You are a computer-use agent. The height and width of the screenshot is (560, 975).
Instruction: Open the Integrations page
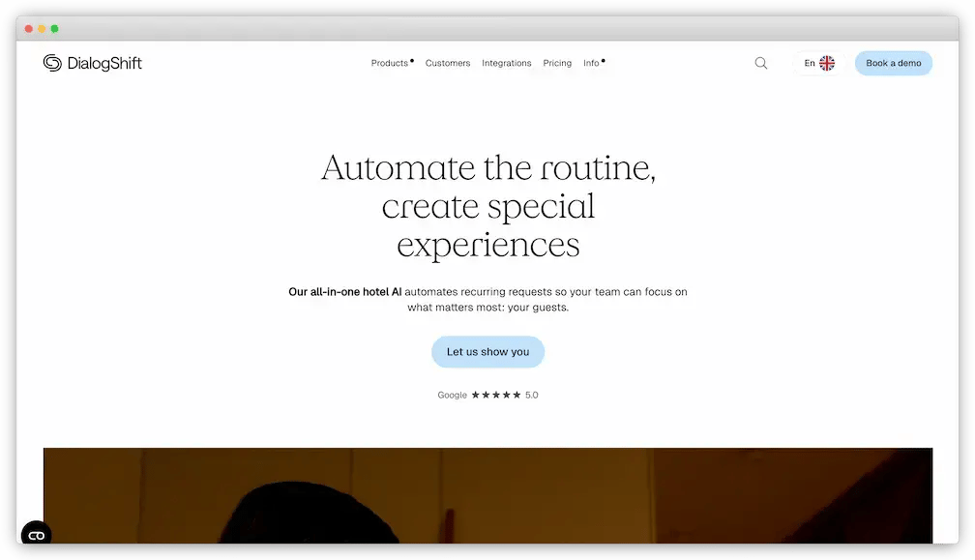(x=506, y=63)
